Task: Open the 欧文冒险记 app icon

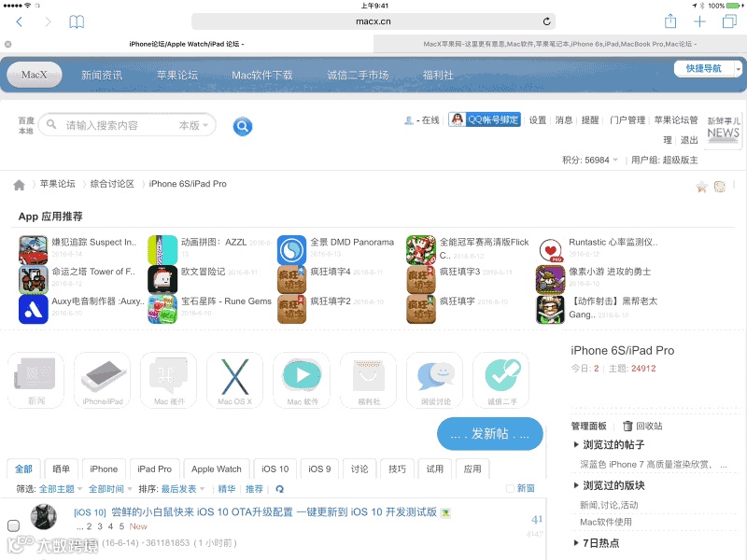Action: coord(162,279)
